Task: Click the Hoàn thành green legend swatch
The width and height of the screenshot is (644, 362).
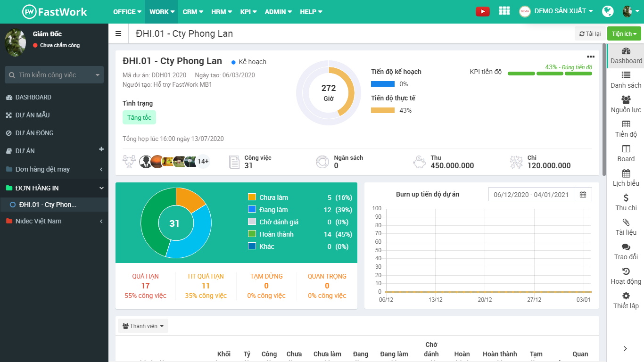Action: pyautogui.click(x=252, y=234)
